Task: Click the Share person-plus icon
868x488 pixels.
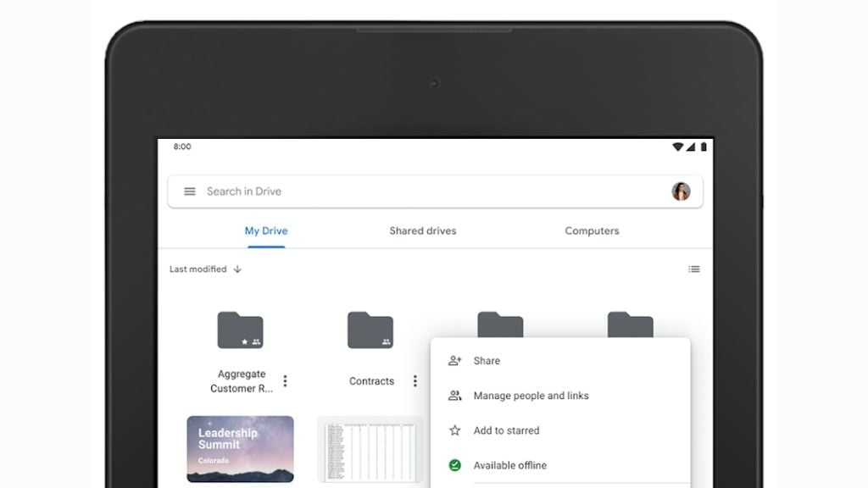Action: point(454,361)
